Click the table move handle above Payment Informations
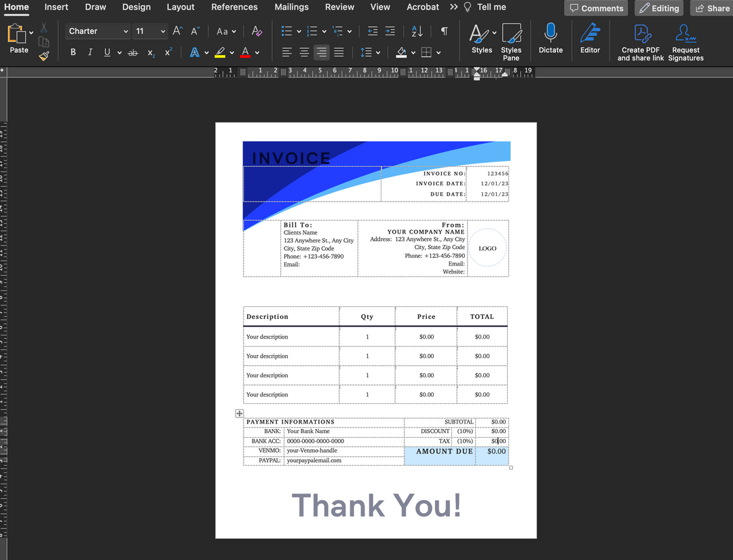 pyautogui.click(x=239, y=413)
